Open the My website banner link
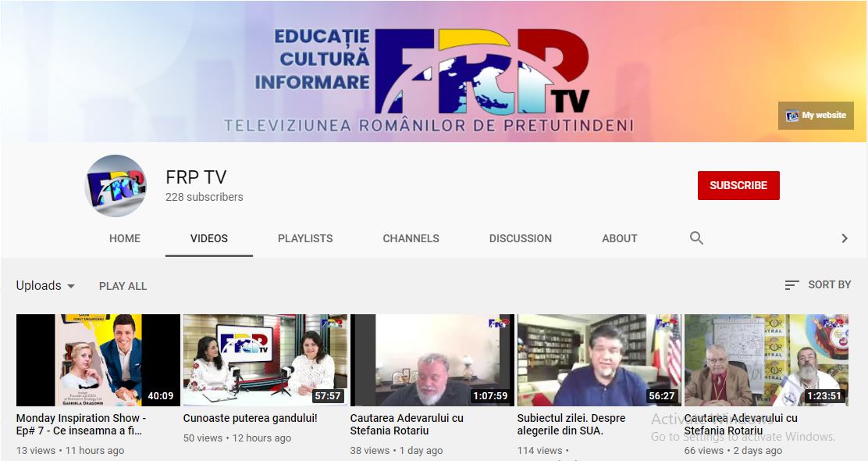Image resolution: width=868 pixels, height=461 pixels. pyautogui.click(x=816, y=116)
